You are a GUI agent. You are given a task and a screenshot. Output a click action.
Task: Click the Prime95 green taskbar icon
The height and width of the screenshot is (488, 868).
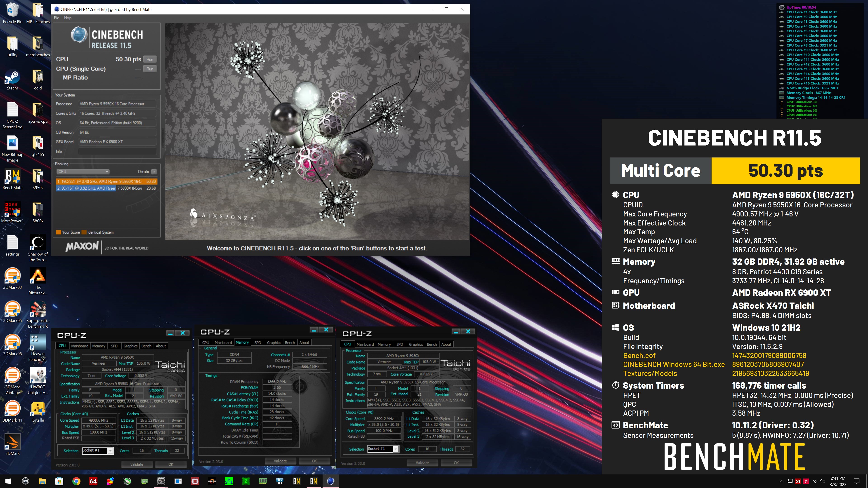[229, 481]
